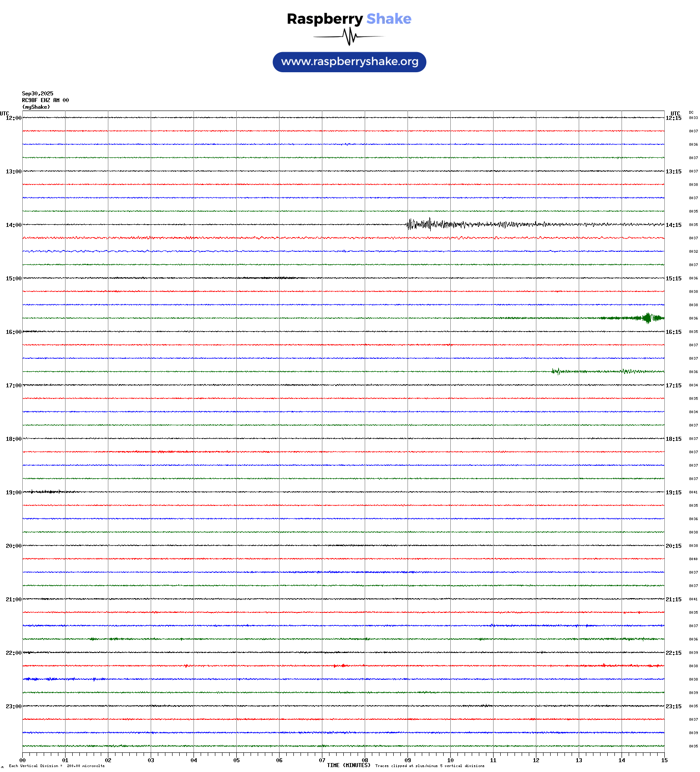Click the green burst ending the 15:45 trace
The width and height of the screenshot is (700, 772).
(x=647, y=318)
